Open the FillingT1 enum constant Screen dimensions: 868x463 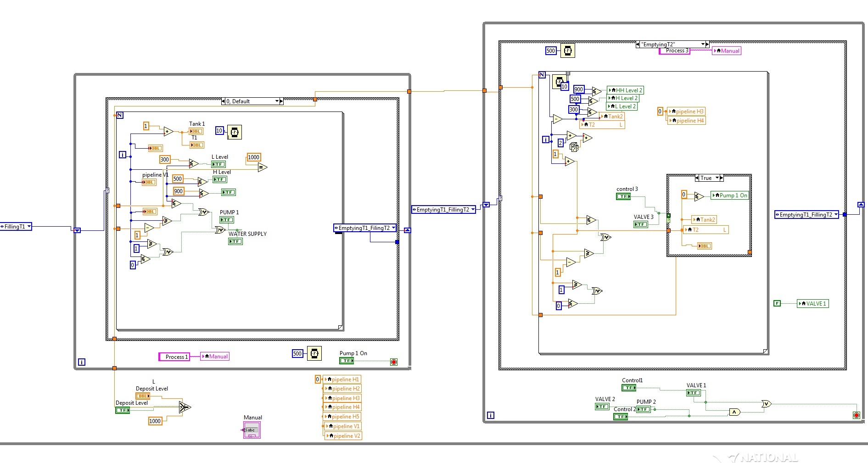pyautogui.click(x=16, y=227)
